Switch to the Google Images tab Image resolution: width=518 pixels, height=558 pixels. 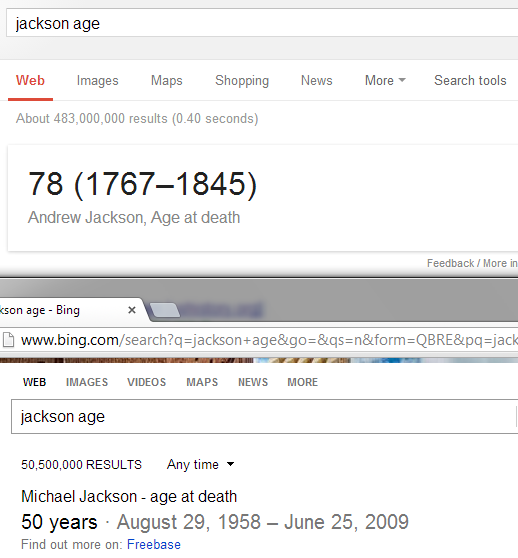(97, 81)
